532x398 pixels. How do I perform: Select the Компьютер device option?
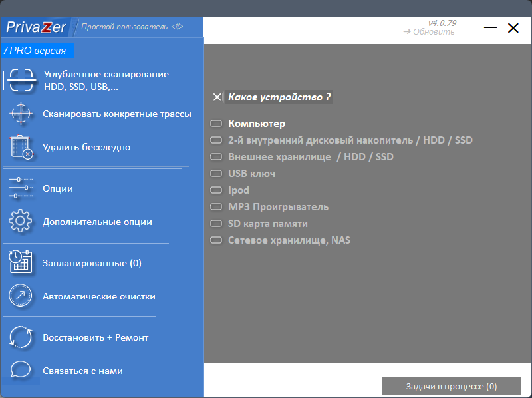click(x=247, y=124)
